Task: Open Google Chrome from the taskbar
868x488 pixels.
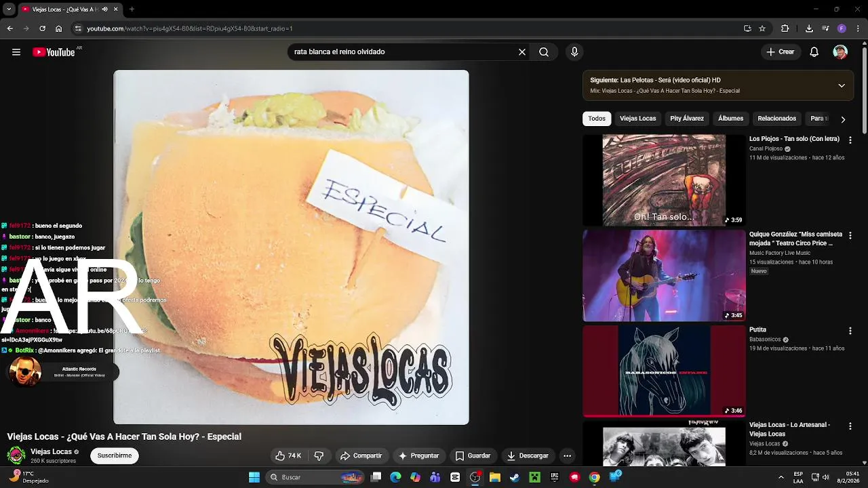Action: click(594, 477)
